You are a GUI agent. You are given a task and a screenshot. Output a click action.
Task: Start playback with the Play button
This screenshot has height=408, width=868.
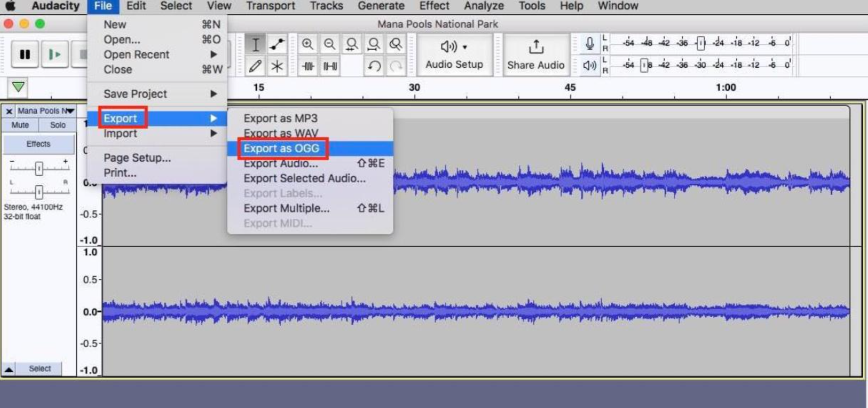pos(54,54)
